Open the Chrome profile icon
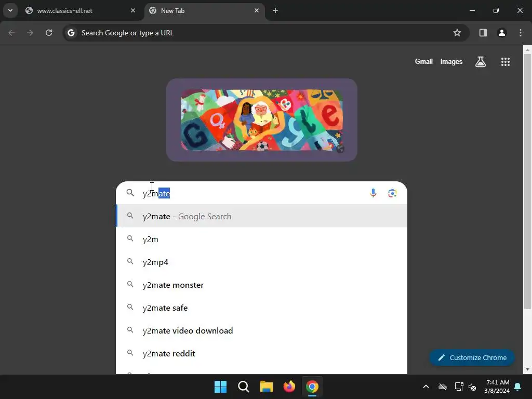Image resolution: width=532 pixels, height=399 pixels. tap(502, 33)
